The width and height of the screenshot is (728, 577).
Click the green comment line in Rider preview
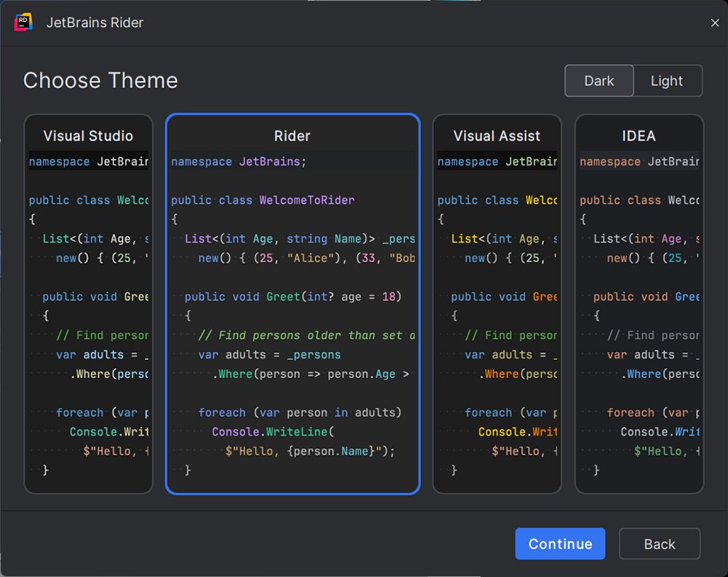pos(306,335)
